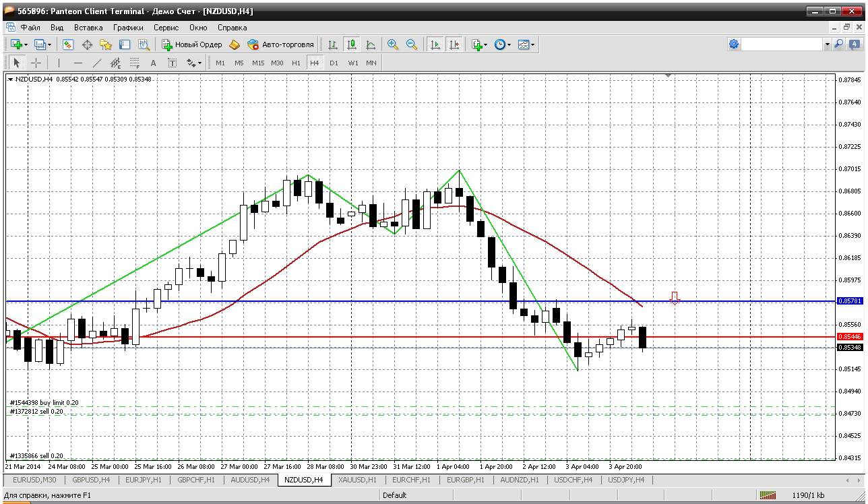Draw a vertical line
This screenshot has width=868, height=504.
click(59, 63)
